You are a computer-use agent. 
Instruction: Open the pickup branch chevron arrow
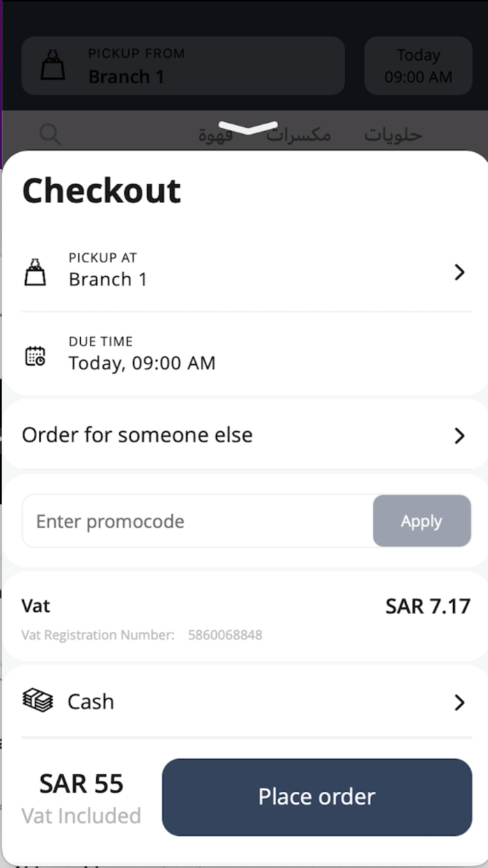point(459,272)
